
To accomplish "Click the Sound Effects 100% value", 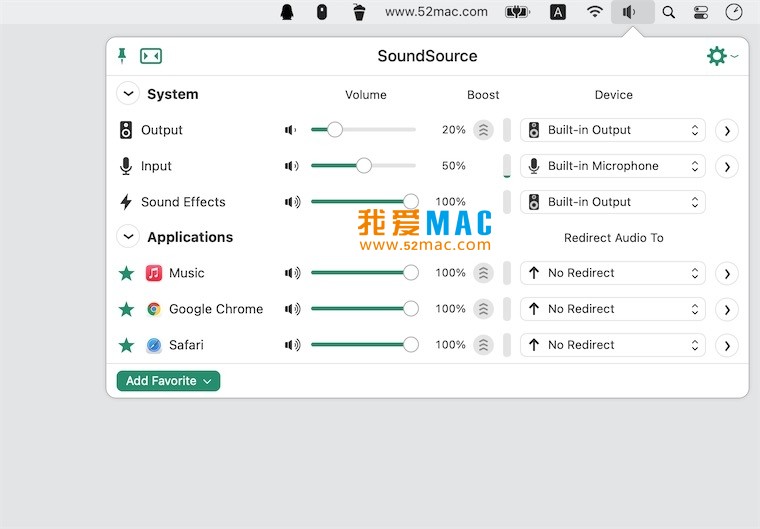I will tap(450, 202).
